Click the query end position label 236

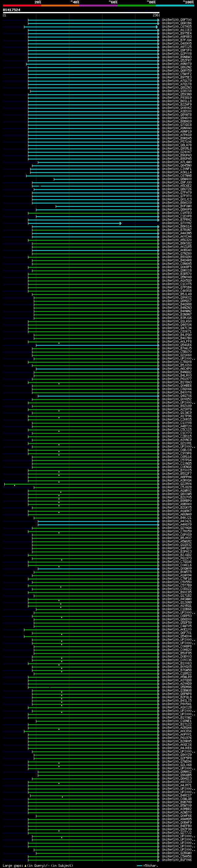tap(155, 15)
